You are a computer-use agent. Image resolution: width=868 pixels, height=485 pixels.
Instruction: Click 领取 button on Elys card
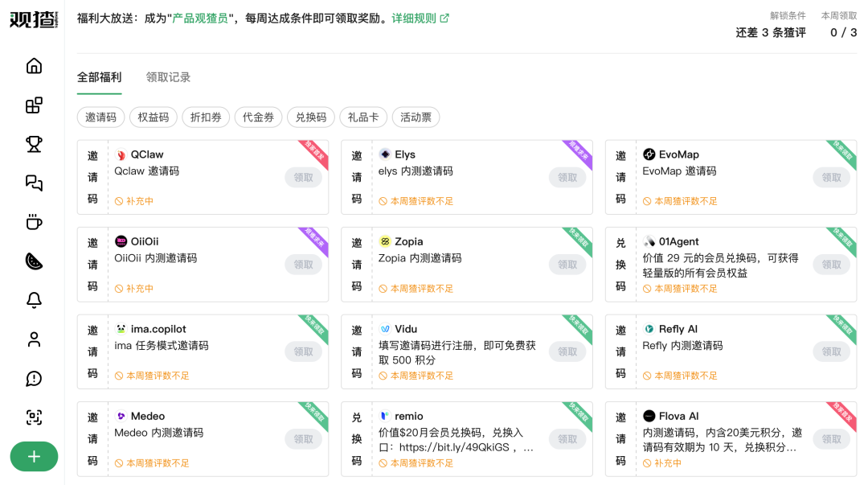click(567, 178)
